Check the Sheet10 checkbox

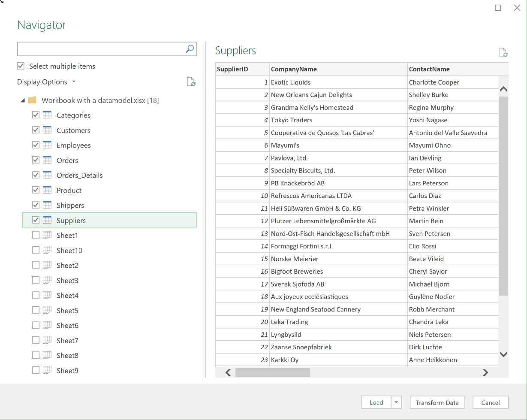[36, 250]
